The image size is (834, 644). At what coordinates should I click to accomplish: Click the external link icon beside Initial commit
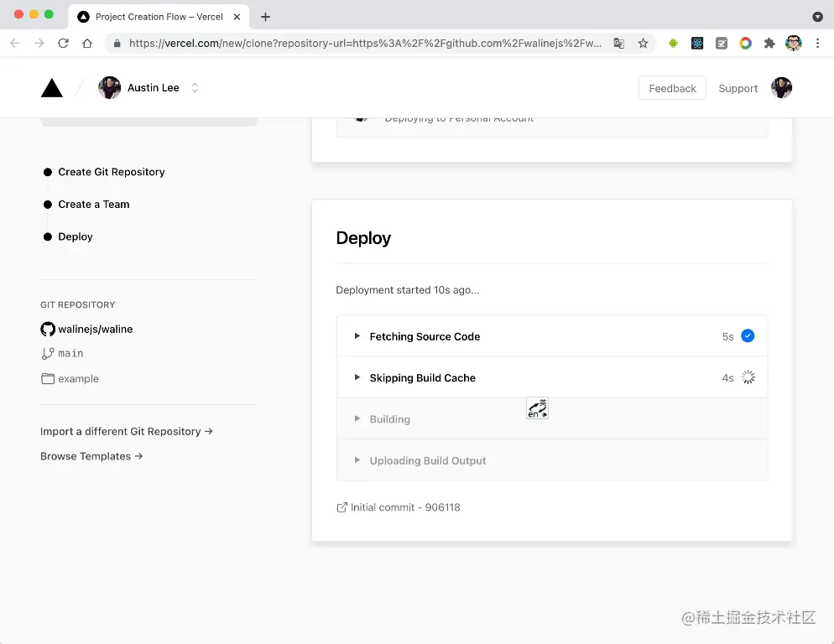(342, 507)
